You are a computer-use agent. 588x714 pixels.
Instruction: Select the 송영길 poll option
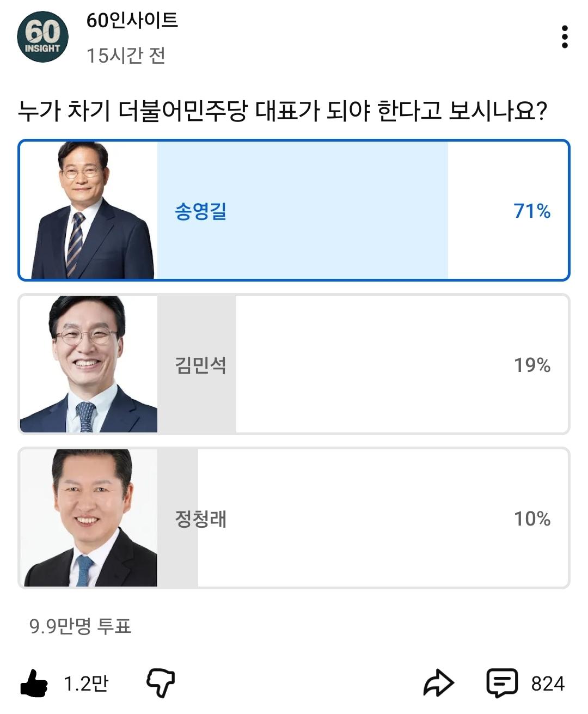(x=294, y=210)
